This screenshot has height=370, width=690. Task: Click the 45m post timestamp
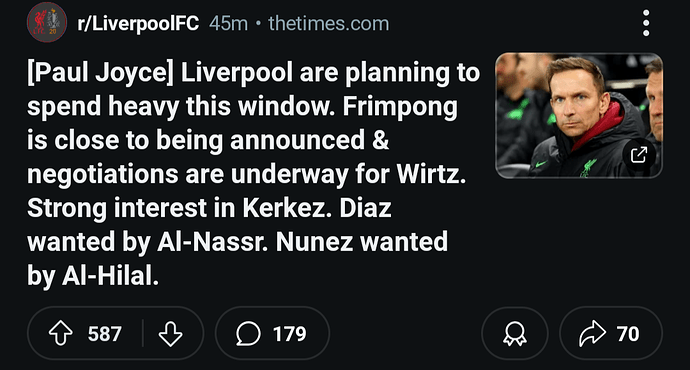(x=229, y=23)
